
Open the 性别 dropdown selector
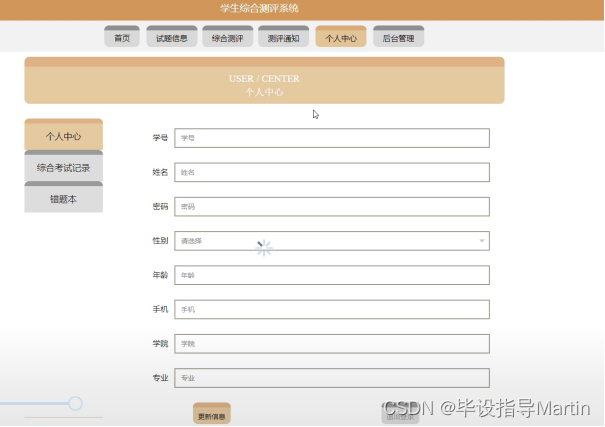click(x=332, y=241)
